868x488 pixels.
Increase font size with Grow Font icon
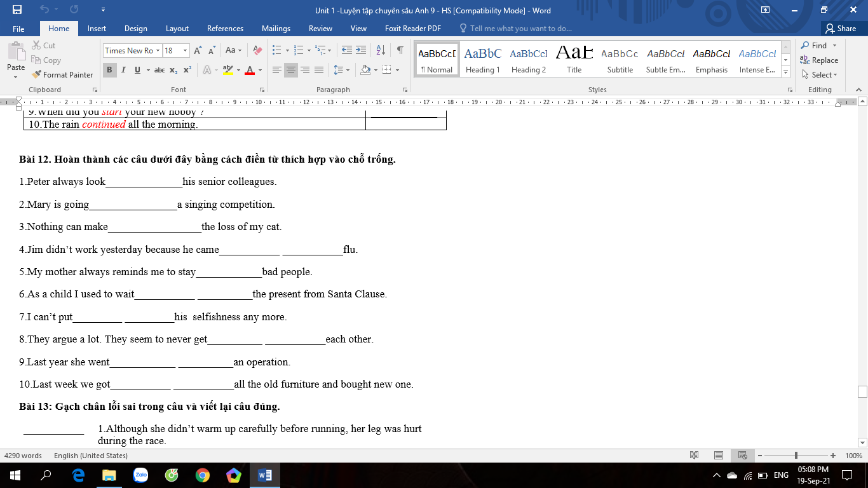[198, 51]
